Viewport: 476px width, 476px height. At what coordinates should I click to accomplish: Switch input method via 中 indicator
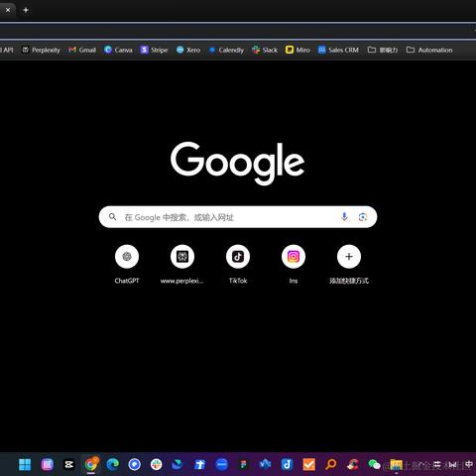[x=469, y=464]
